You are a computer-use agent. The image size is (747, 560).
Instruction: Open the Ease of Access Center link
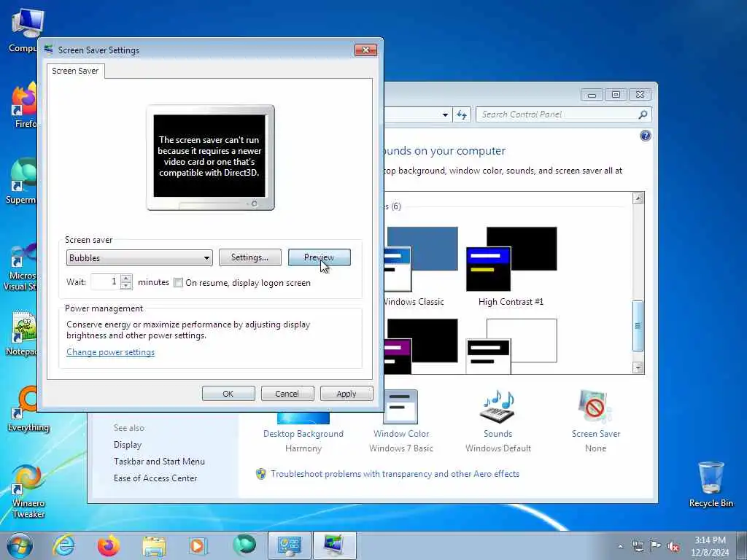tap(155, 478)
